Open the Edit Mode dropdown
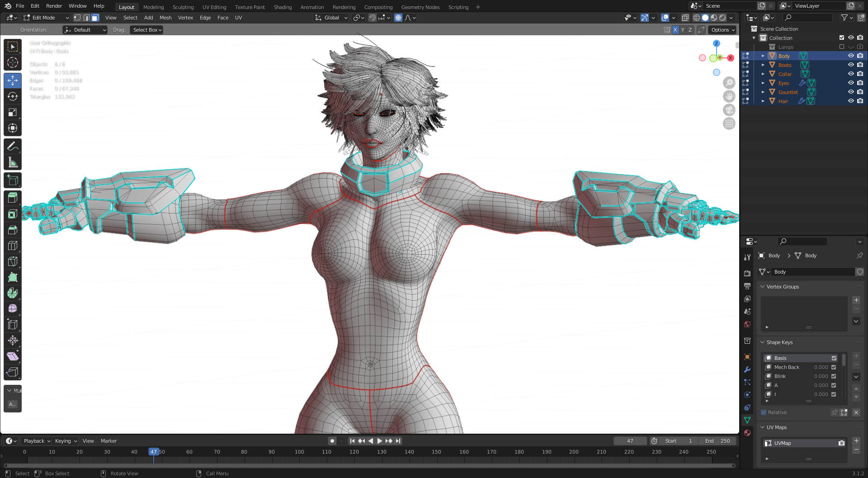Screen dimensions: 868x478 point(46,18)
